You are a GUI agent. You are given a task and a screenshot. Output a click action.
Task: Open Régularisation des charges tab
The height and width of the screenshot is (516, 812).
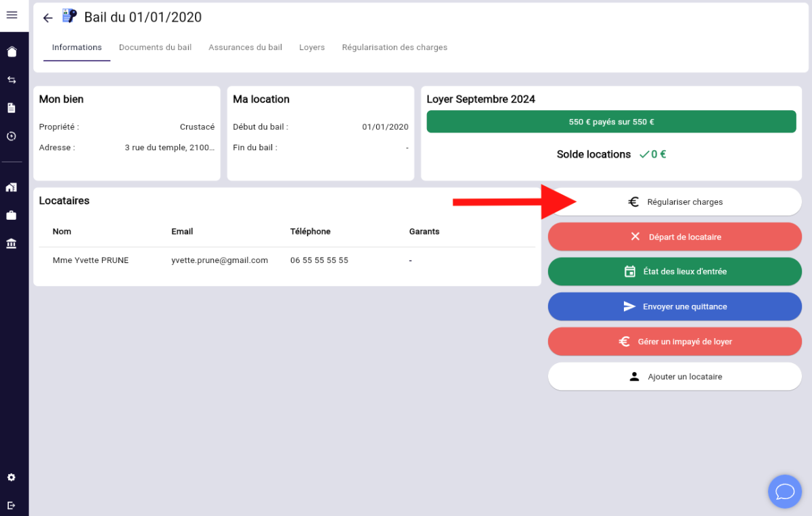[x=394, y=47]
